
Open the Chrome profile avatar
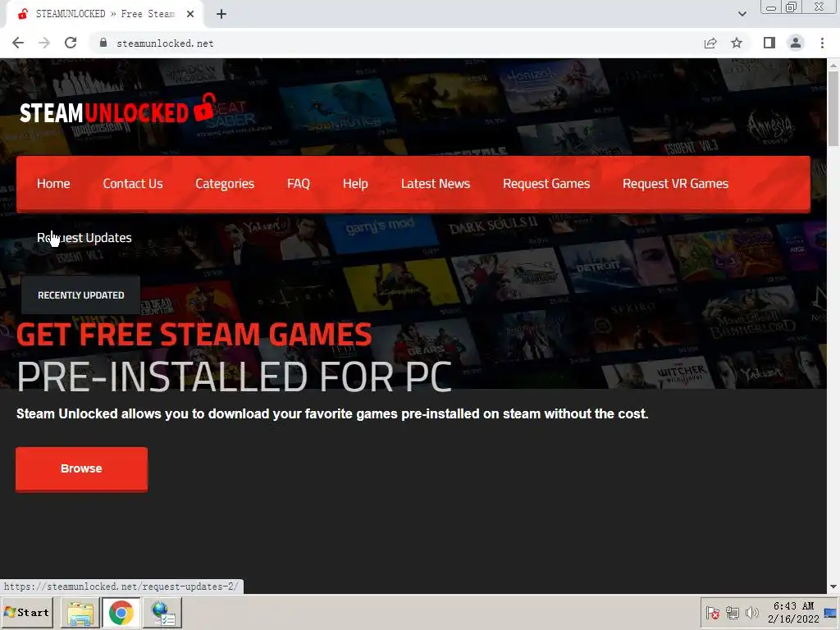click(796, 43)
